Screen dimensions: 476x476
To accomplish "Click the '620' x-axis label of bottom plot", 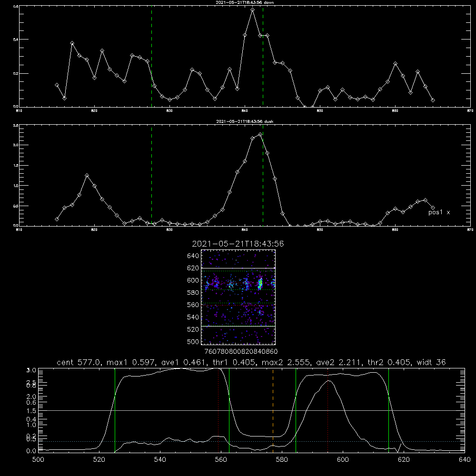I will (404, 460).
